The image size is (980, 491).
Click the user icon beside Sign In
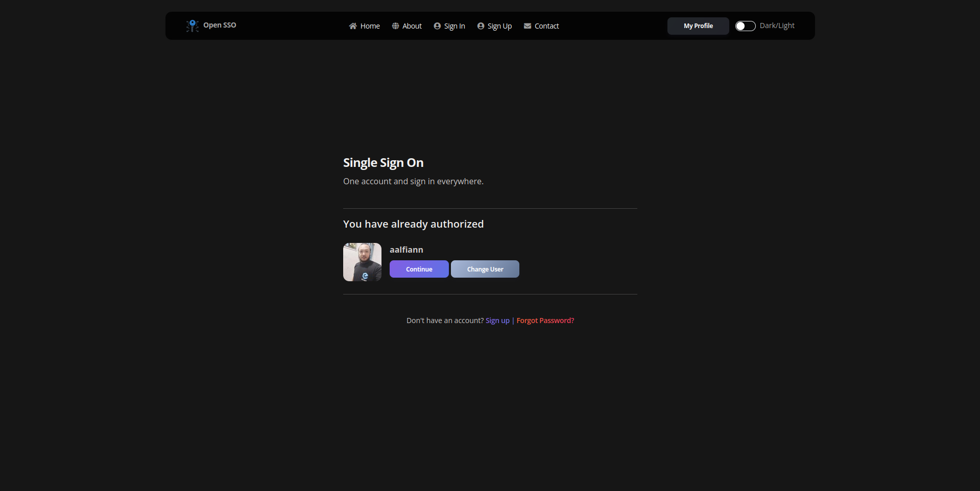(x=437, y=26)
